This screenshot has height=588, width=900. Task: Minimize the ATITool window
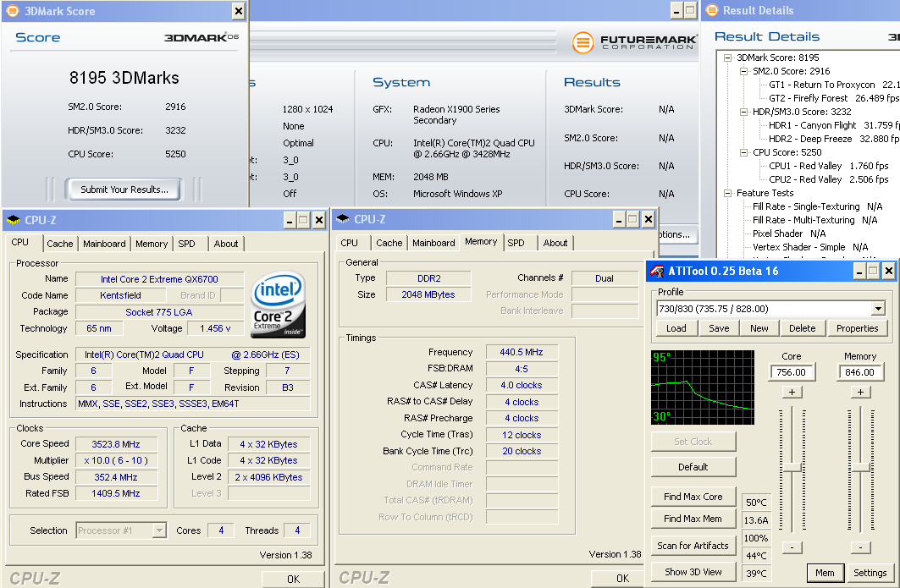[x=859, y=271]
